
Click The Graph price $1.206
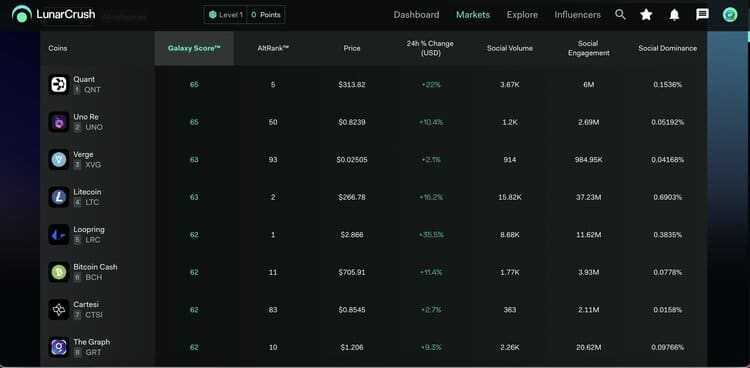click(352, 347)
